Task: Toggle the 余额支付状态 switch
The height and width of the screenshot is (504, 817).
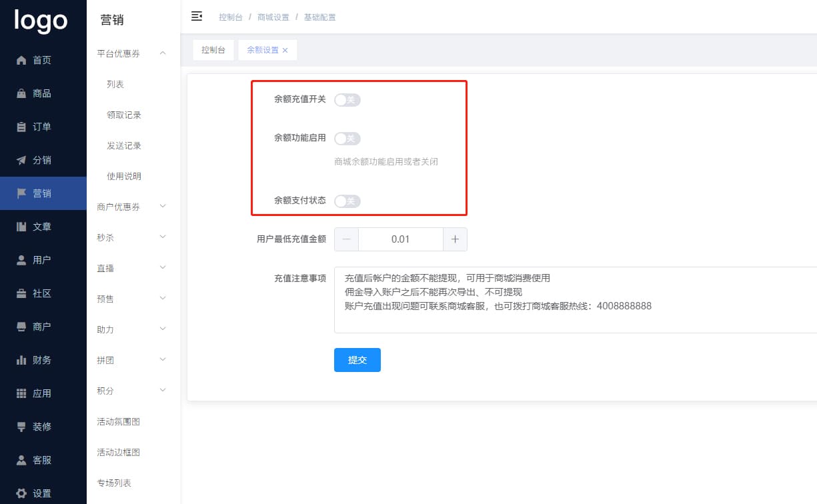Action: tap(347, 201)
